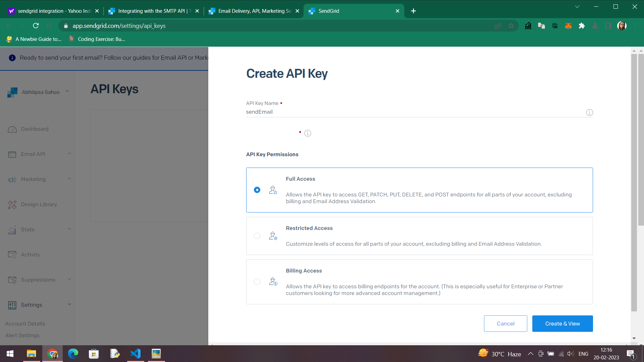Open Visual Studio Code from the taskbar
Screen dimensions: 644x362
coord(136,354)
